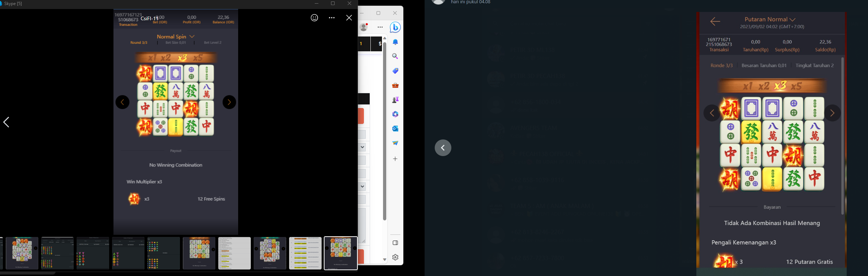This screenshot has height=276, width=868.
Task: Click the date "2023/09/02 04:02 (GMT+7:00)"
Action: click(x=772, y=27)
